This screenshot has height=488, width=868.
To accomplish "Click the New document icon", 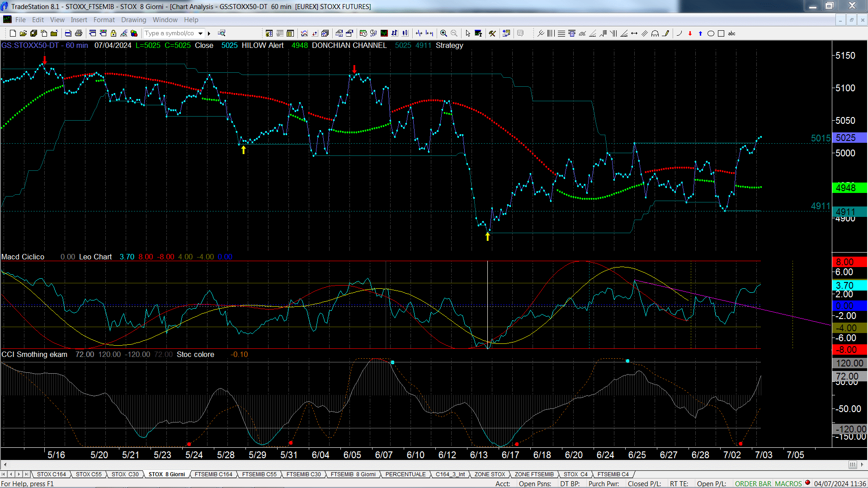I will point(13,33).
